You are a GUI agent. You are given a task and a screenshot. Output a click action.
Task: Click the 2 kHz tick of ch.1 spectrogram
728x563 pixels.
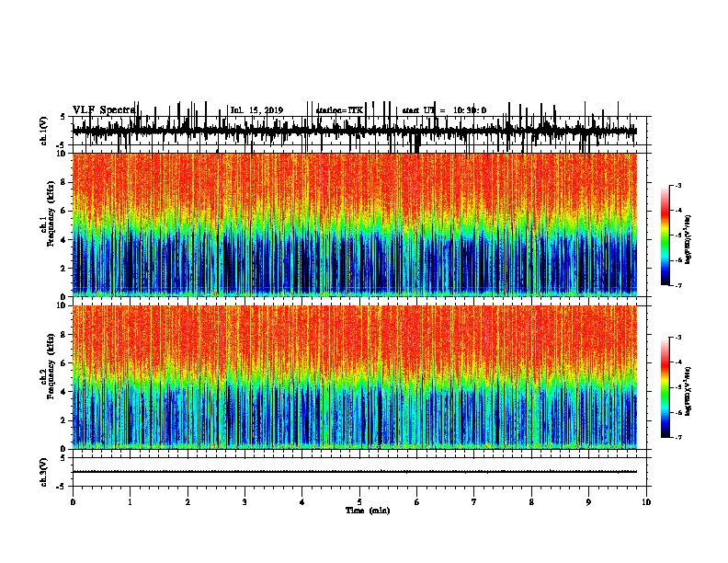tap(64, 269)
